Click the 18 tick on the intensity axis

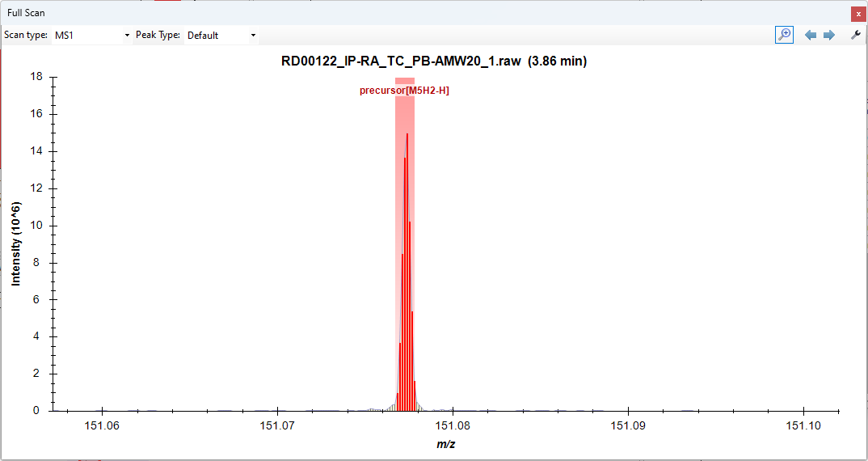pyautogui.click(x=36, y=77)
